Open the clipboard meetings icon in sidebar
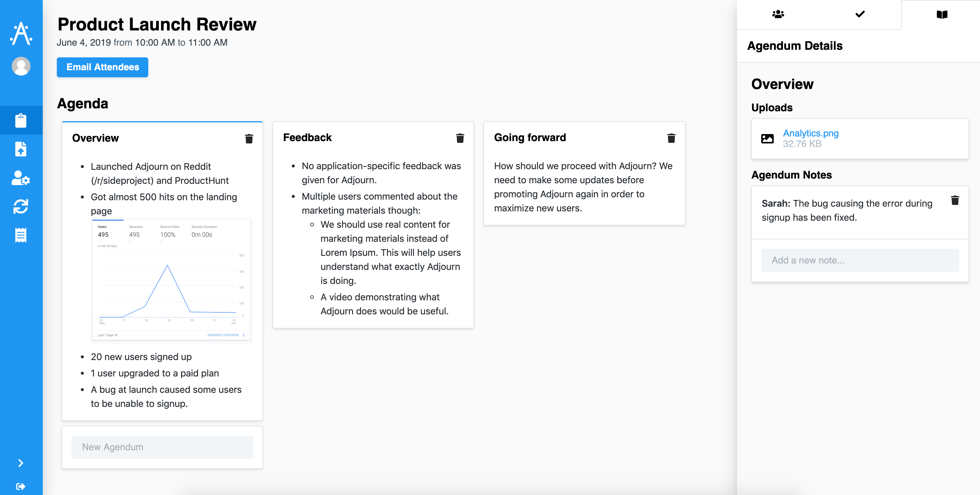This screenshot has width=980, height=495. (x=21, y=120)
